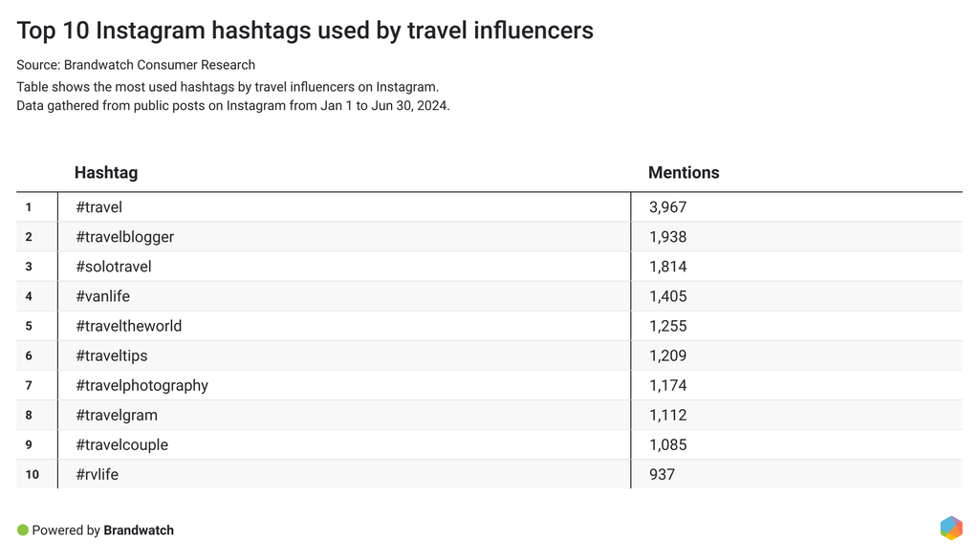Click the chart title heading
Image resolution: width=979 pixels, height=560 pixels.
(x=305, y=31)
